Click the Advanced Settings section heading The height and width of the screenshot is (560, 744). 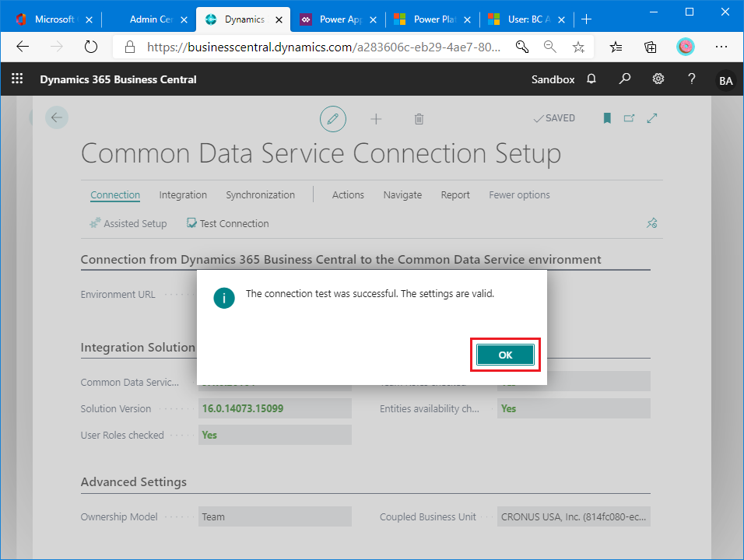point(134,481)
